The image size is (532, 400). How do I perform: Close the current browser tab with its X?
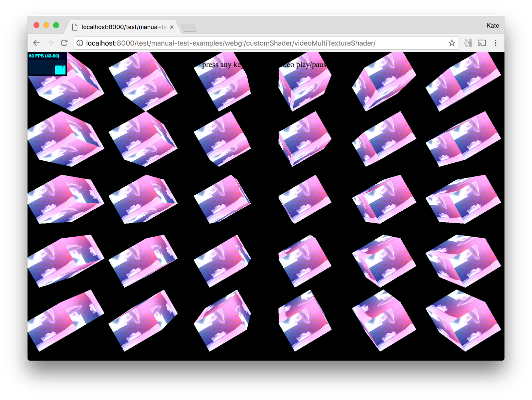(x=172, y=27)
